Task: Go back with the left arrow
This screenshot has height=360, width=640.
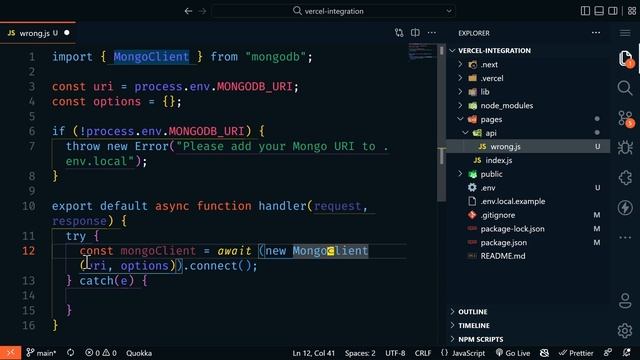Action: 188,11
